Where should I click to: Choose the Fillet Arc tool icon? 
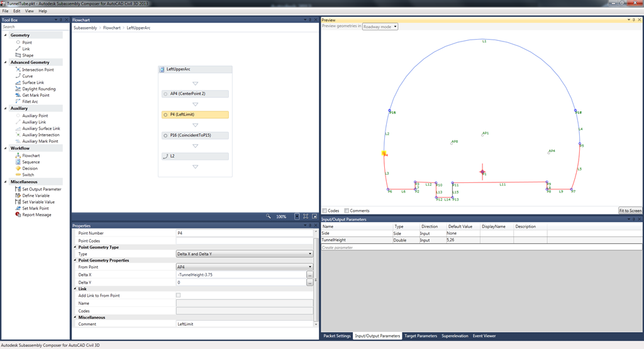pos(18,101)
